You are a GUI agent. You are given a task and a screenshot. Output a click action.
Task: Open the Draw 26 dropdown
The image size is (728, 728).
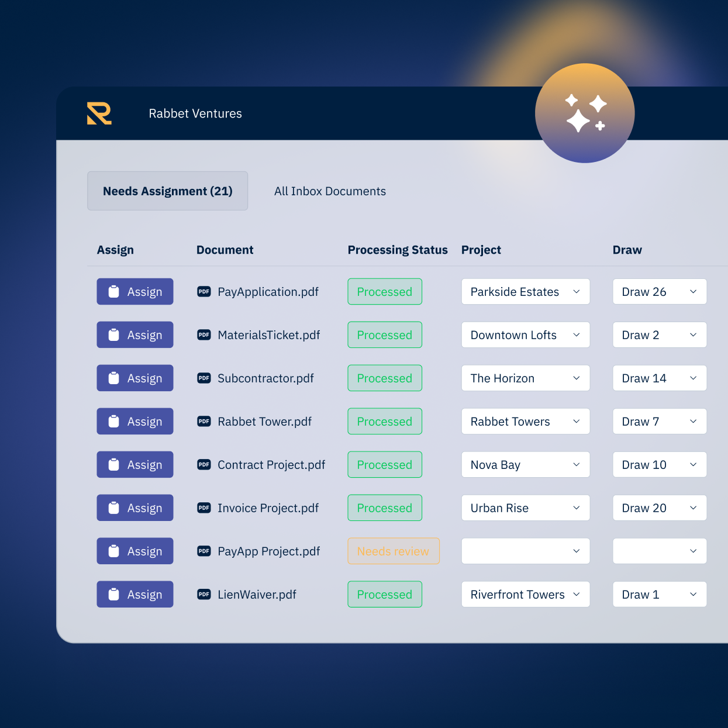660,291
